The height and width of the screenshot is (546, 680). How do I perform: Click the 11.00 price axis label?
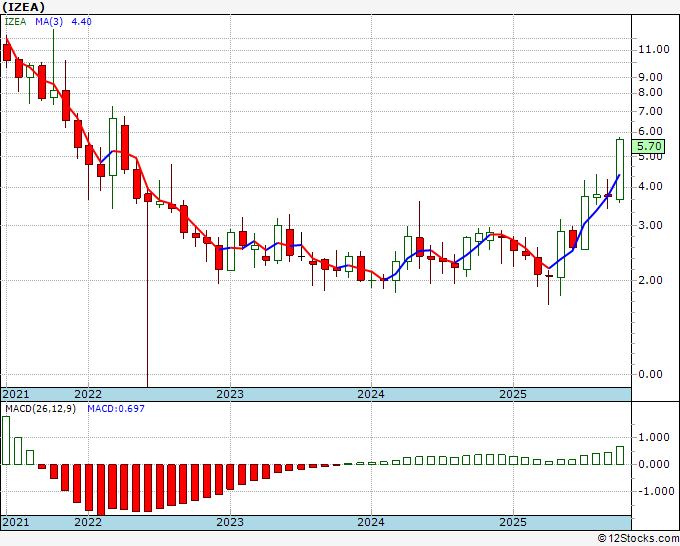[654, 49]
